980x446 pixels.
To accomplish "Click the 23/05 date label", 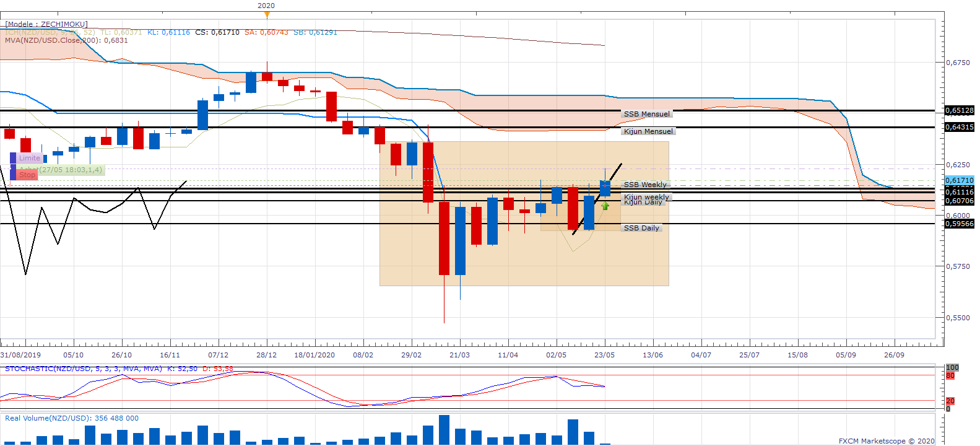I will [x=604, y=355].
